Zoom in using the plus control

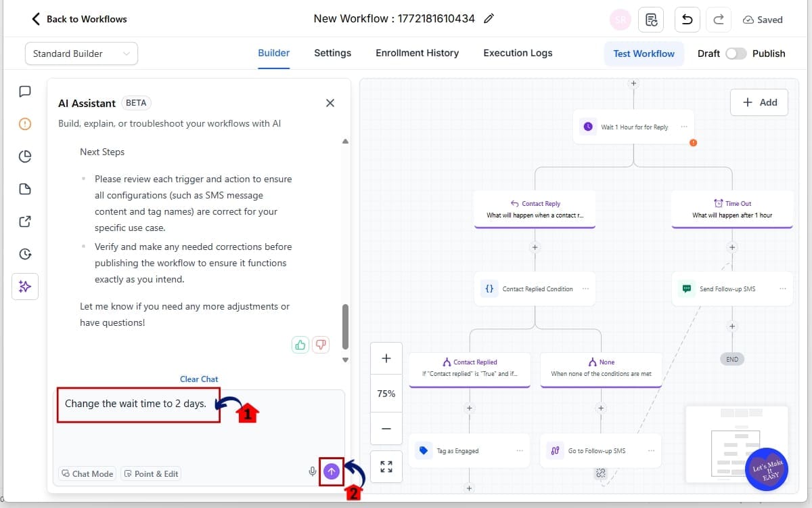click(386, 358)
